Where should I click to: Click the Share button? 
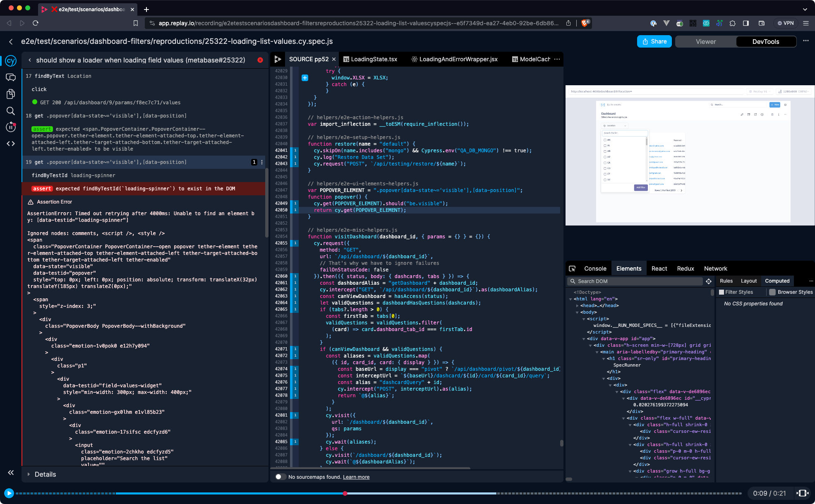654,41
